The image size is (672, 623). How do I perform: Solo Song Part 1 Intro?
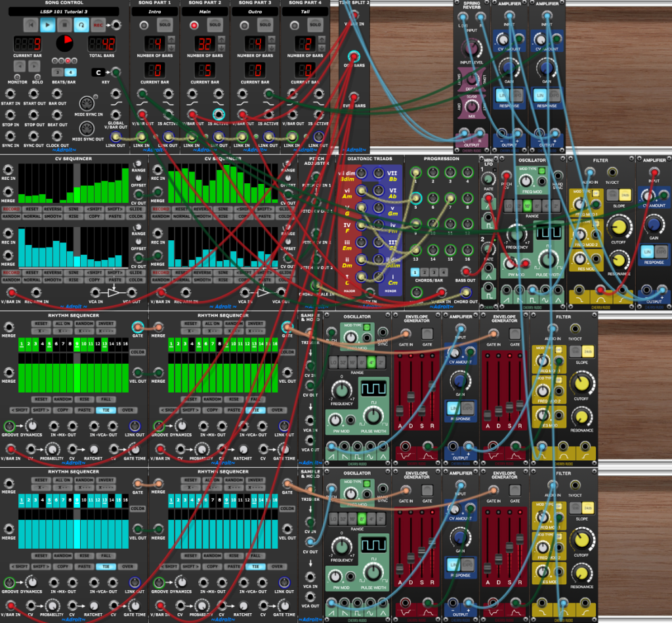pyautogui.click(x=165, y=25)
